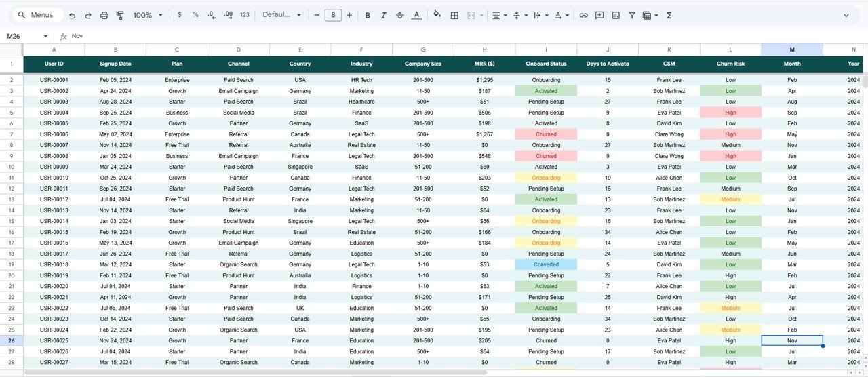868x377 pixels.
Task: Insert link icon
Action: pos(583,15)
